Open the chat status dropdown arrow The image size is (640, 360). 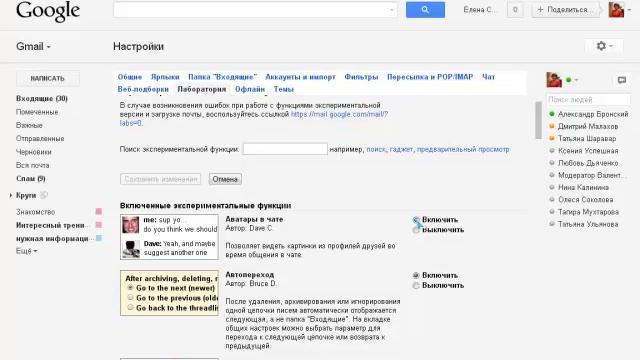[576, 80]
